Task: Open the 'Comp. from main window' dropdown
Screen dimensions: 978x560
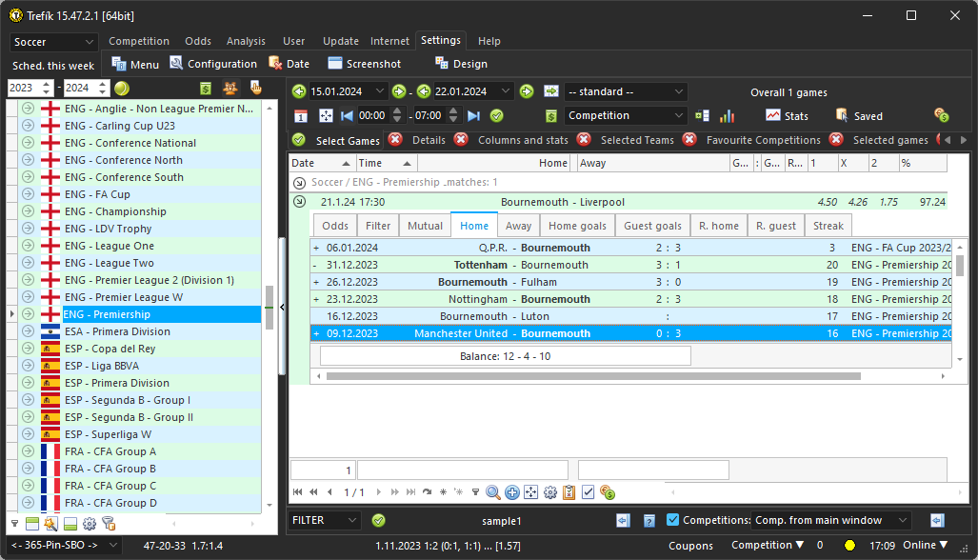Action: [830, 520]
